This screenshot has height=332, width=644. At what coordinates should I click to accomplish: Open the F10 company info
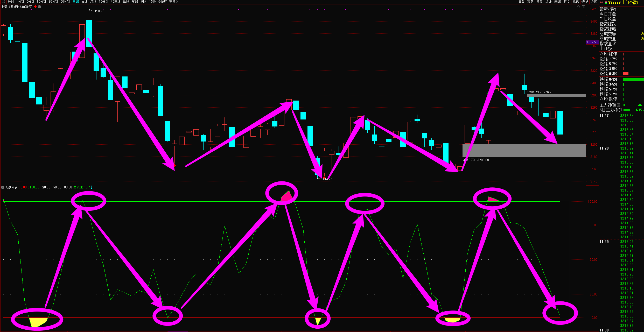[x=567, y=2]
